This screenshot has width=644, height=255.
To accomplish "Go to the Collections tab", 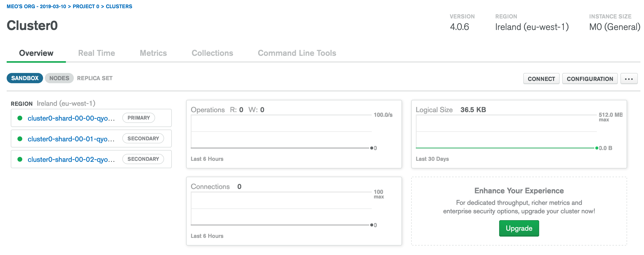I will 212,53.
